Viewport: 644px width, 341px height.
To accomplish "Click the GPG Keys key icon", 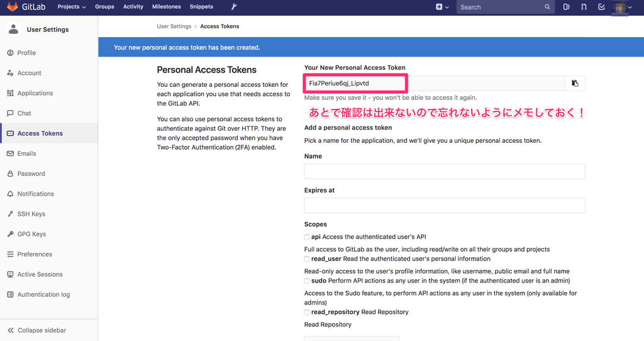I will 10,234.
